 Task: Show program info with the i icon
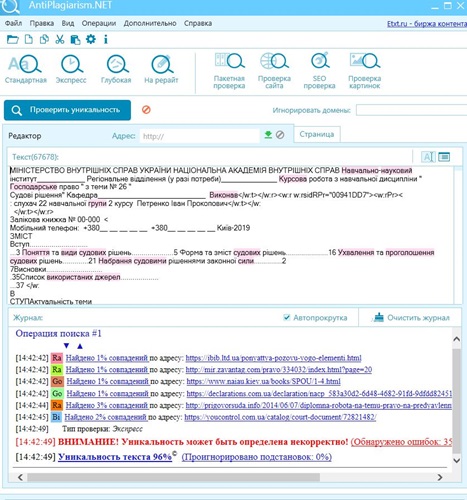[x=106, y=40]
